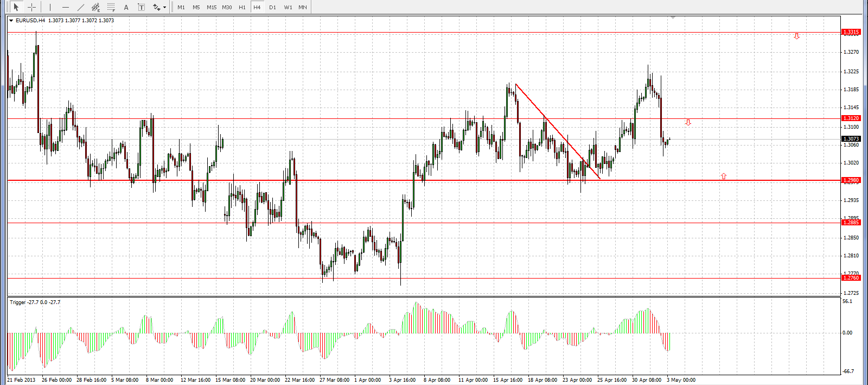The image size is (868, 385).
Task: Click the 1.2980 horizontal line price label
Action: [851, 180]
